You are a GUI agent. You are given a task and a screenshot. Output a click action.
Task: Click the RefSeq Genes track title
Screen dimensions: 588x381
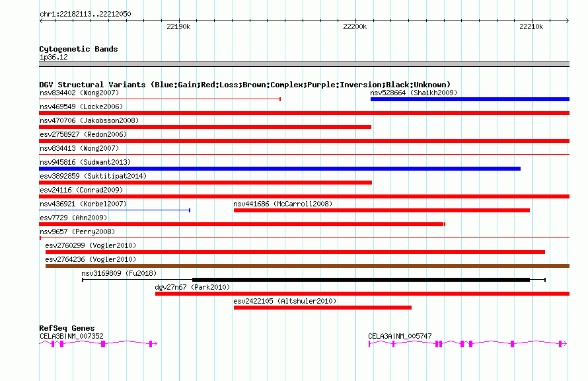(67, 328)
